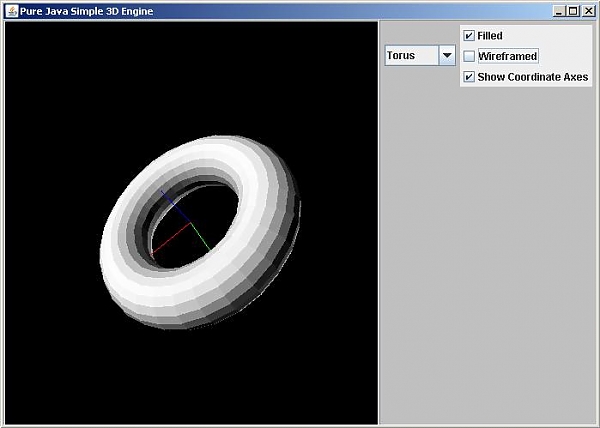Enable the Wireframed checkbox
This screenshot has height=428, width=600.
click(469, 56)
